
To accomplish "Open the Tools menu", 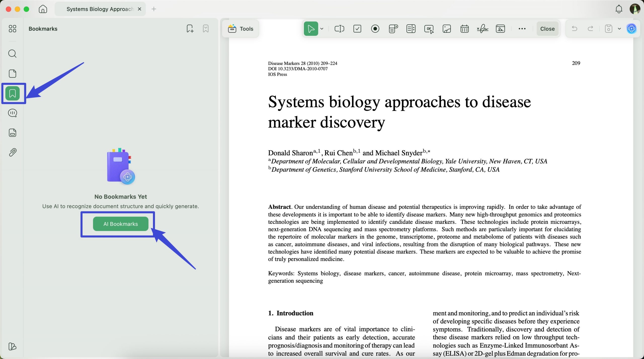I will tap(240, 29).
